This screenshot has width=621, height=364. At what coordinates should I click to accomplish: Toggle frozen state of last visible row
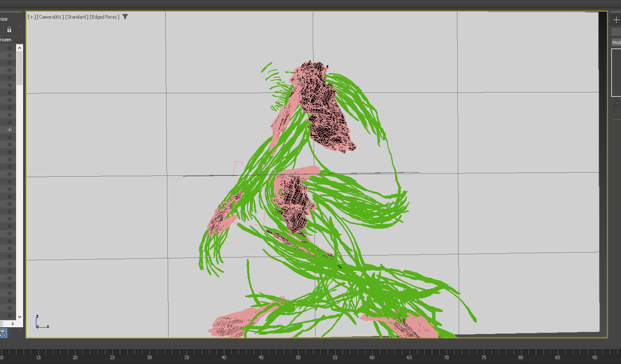point(10,316)
